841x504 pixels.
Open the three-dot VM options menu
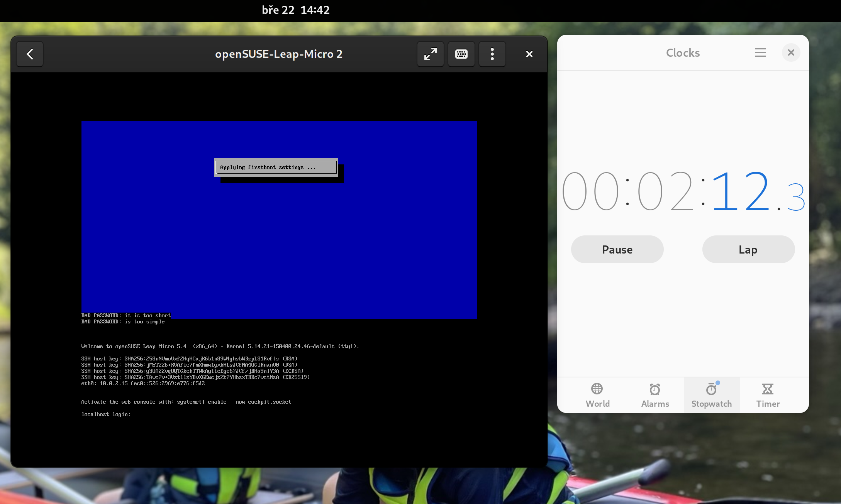(492, 54)
